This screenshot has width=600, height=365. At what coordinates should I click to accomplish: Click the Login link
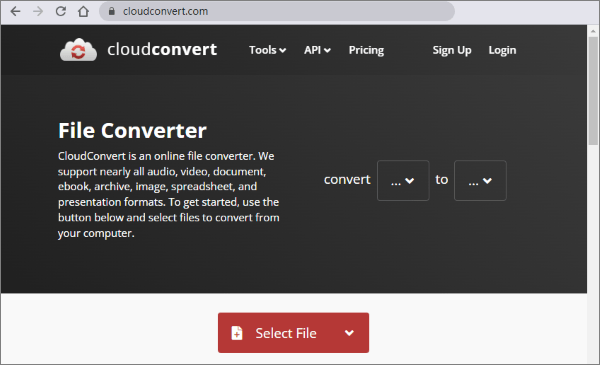pos(502,50)
